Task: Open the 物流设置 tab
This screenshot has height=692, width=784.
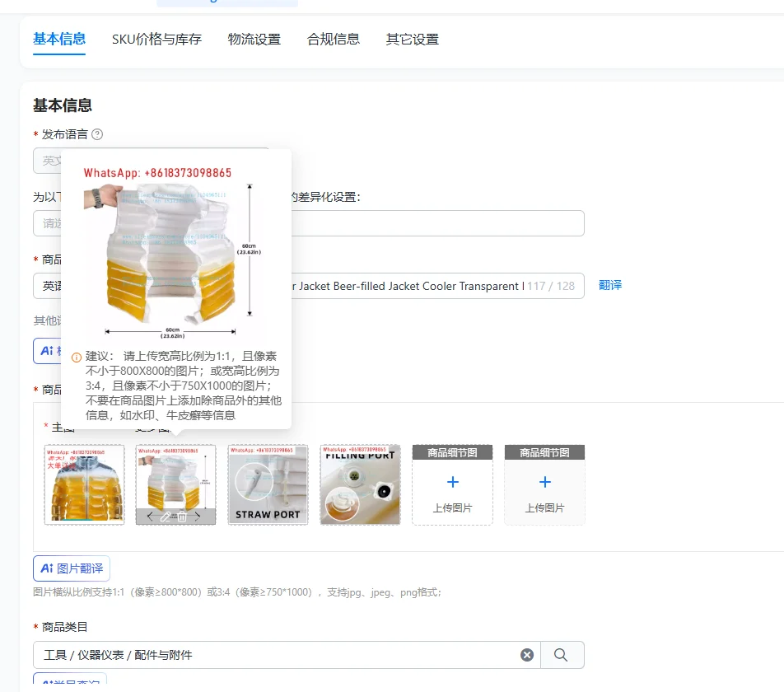Action: point(254,39)
